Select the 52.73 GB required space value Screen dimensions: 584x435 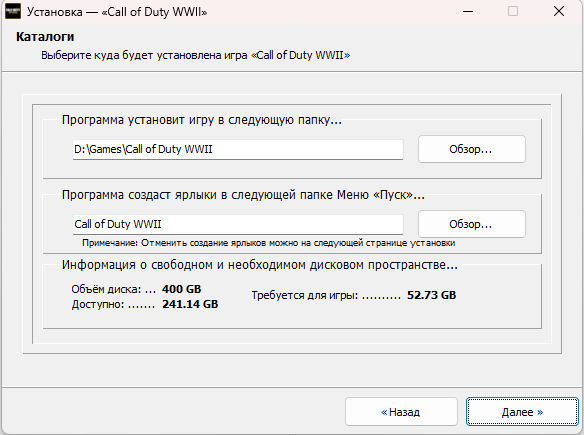(431, 295)
